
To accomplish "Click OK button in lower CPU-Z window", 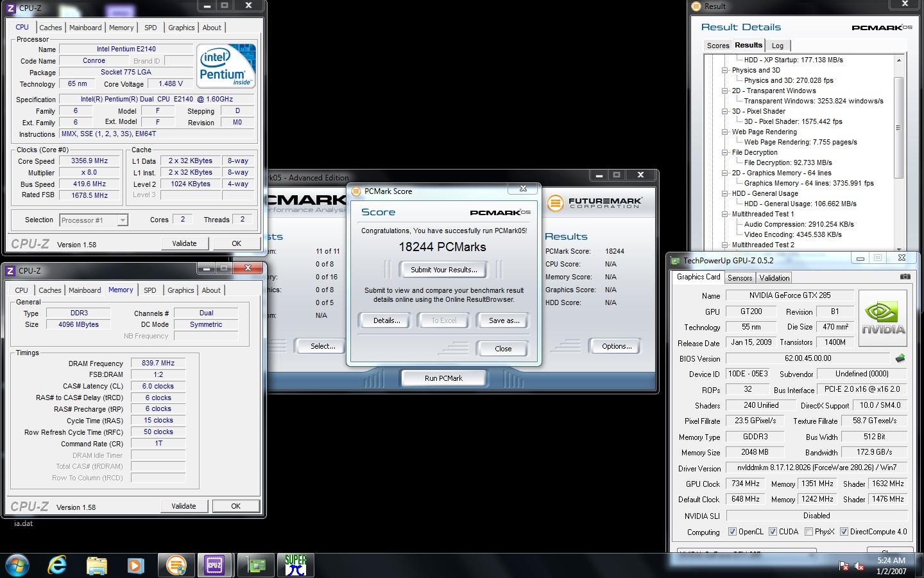I will point(235,506).
